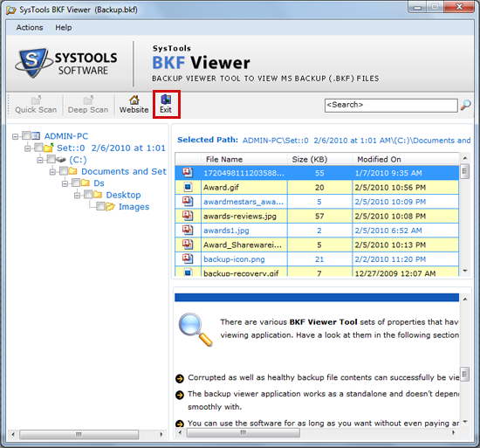The width and height of the screenshot is (480, 448).
Task: Click file icon of awards-reviews.jpg row
Action: point(188,216)
